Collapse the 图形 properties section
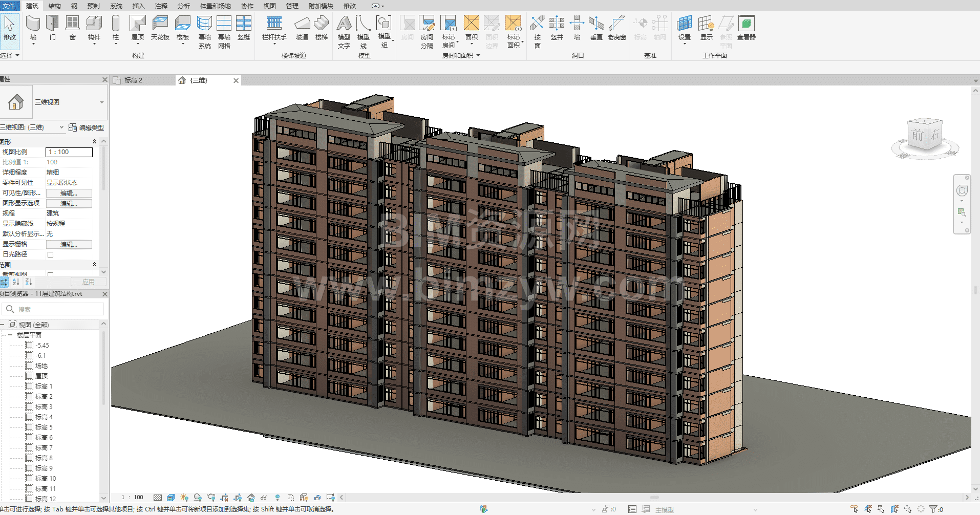The height and width of the screenshot is (515, 980). click(x=94, y=142)
